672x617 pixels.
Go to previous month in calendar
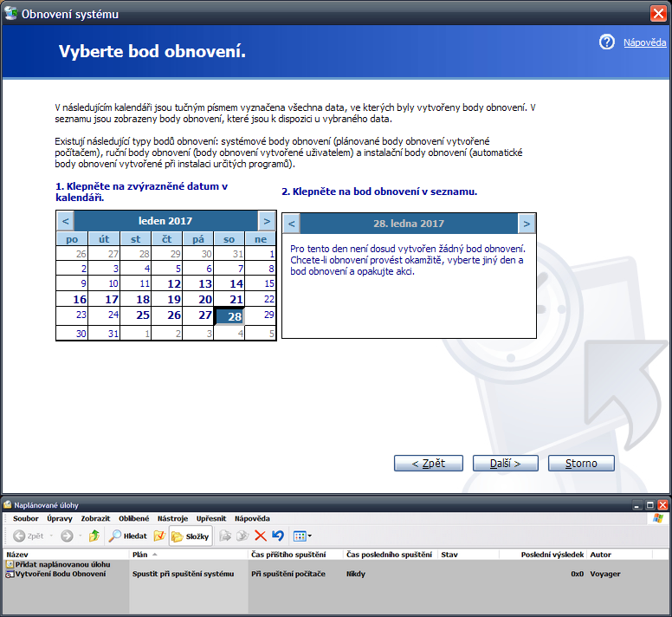[66, 221]
